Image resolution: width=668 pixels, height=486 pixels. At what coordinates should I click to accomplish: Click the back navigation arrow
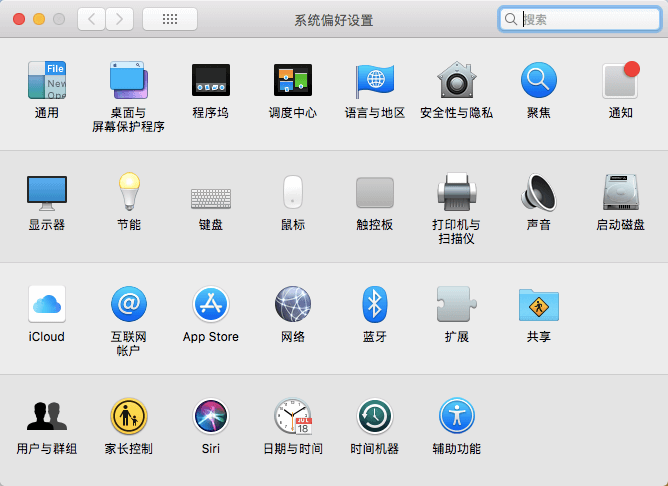coord(91,19)
